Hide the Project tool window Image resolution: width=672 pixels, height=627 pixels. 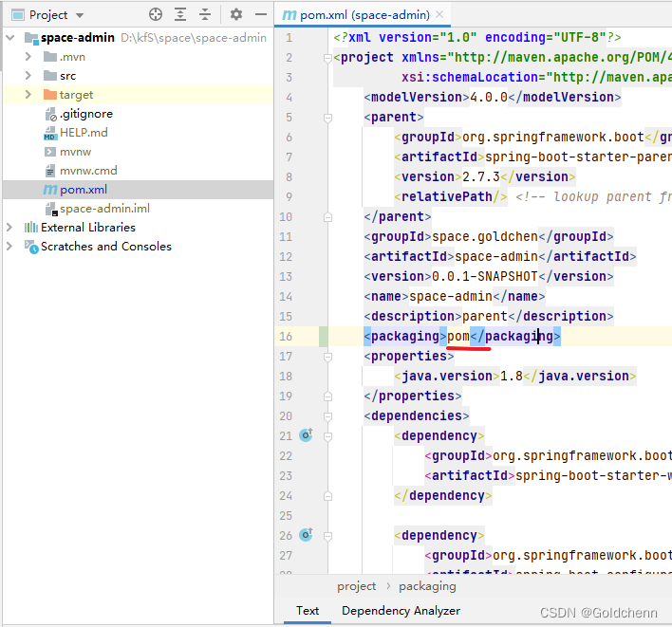pos(261,14)
